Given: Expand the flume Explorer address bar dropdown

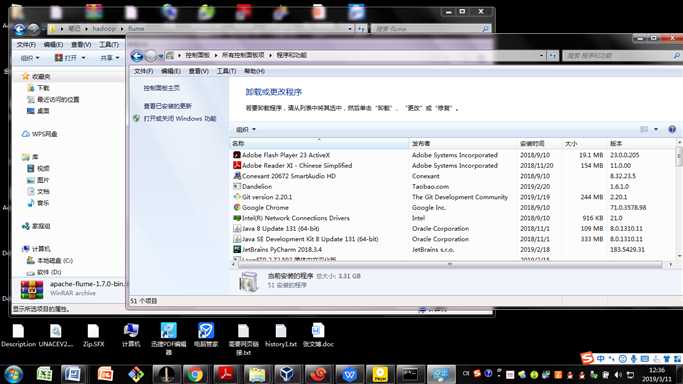Looking at the screenshot, I should coord(350,29).
